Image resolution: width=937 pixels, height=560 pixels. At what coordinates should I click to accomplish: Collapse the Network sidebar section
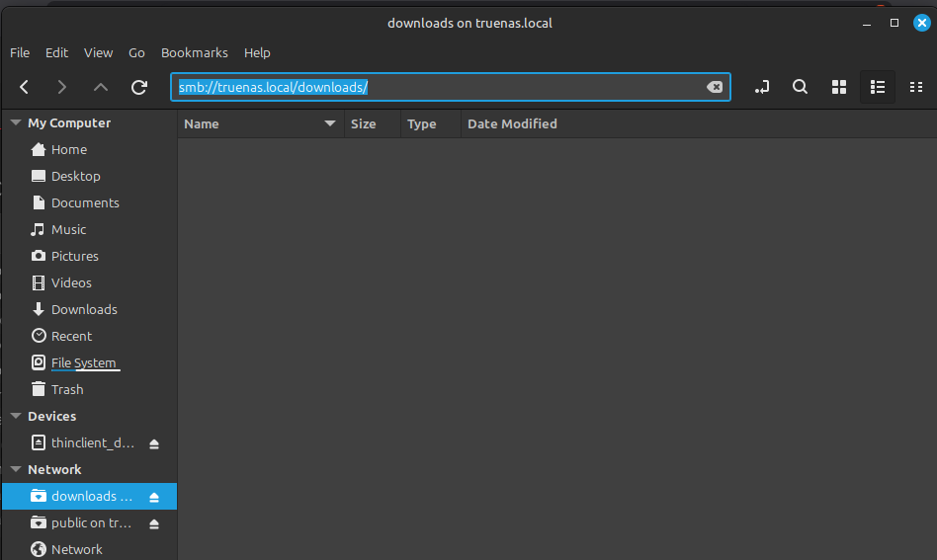pos(16,470)
